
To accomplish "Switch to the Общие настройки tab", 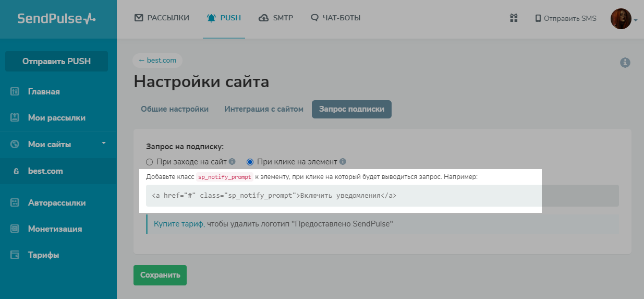I will point(175,109).
